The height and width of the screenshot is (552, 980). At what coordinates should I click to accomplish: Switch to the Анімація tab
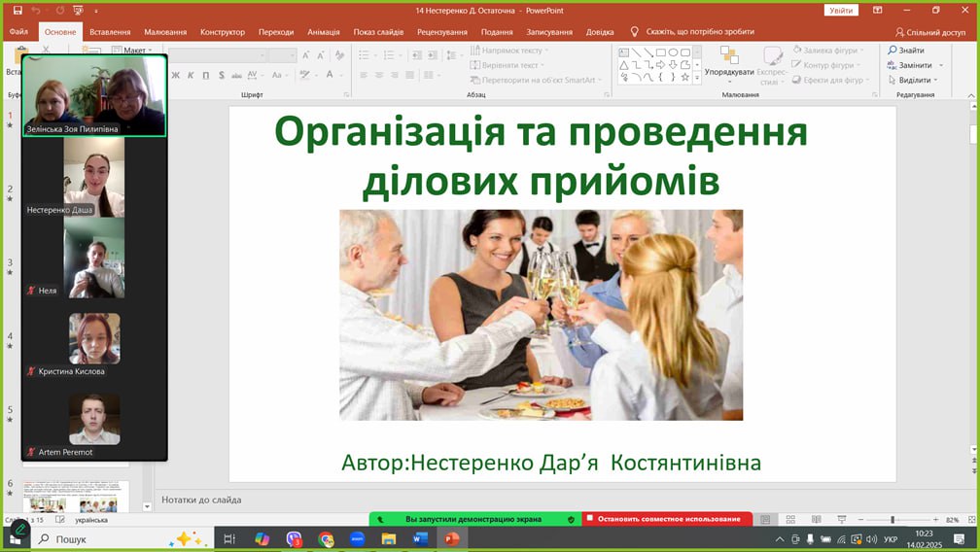323,32
